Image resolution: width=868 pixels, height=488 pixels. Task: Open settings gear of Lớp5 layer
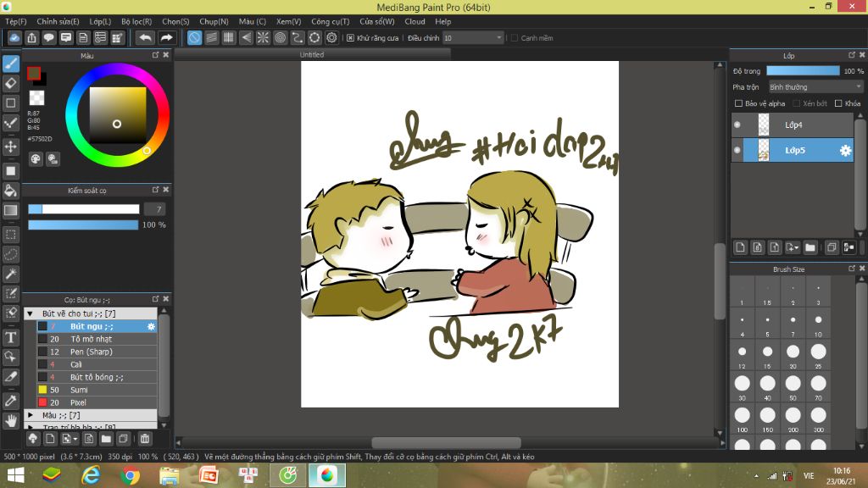tap(845, 151)
